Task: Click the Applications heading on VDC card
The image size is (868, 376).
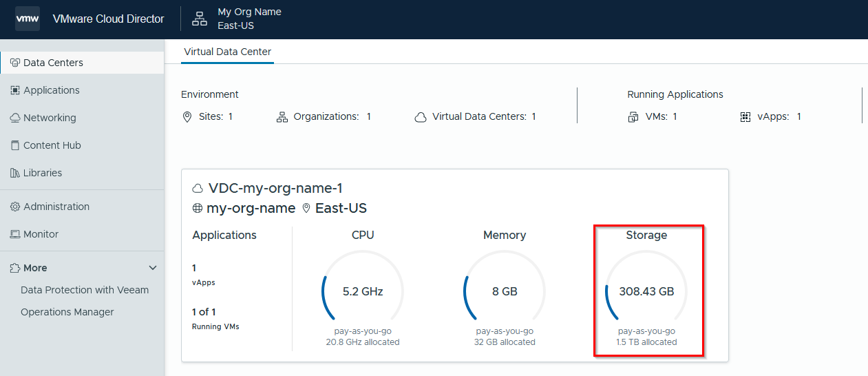Action: coord(224,235)
